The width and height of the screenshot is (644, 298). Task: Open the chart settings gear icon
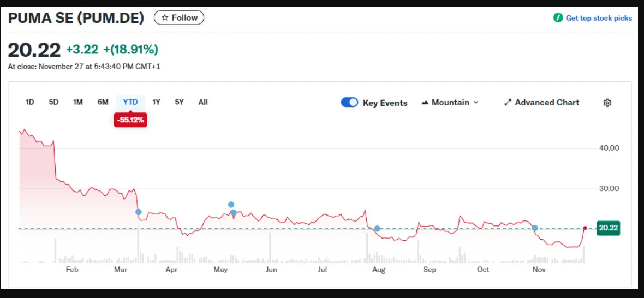point(607,103)
